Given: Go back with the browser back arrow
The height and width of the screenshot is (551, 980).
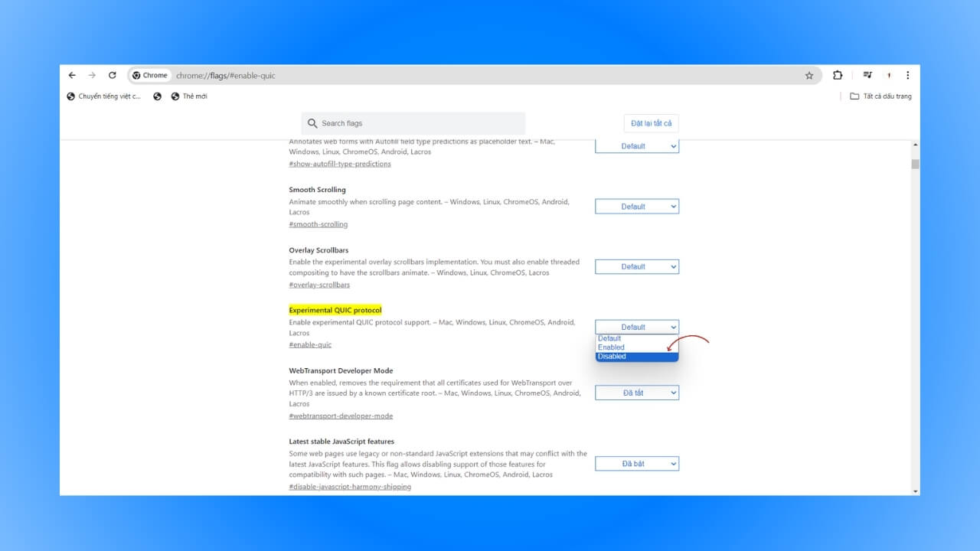Looking at the screenshot, I should click(72, 75).
